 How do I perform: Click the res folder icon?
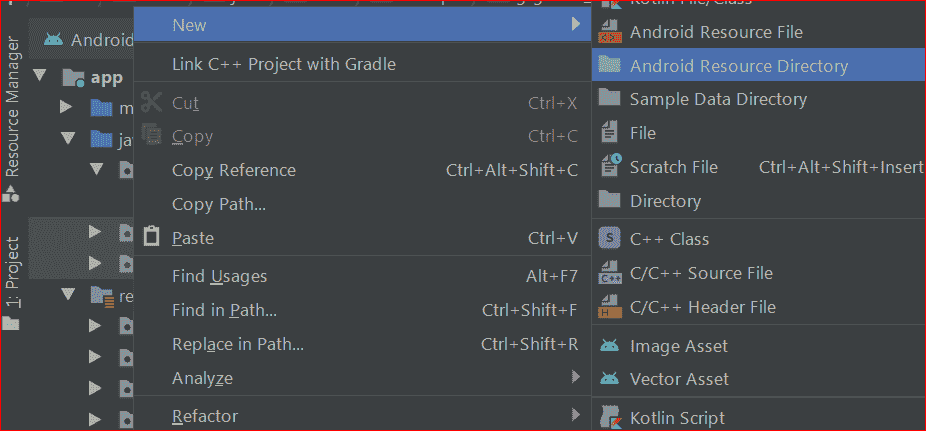click(x=102, y=296)
